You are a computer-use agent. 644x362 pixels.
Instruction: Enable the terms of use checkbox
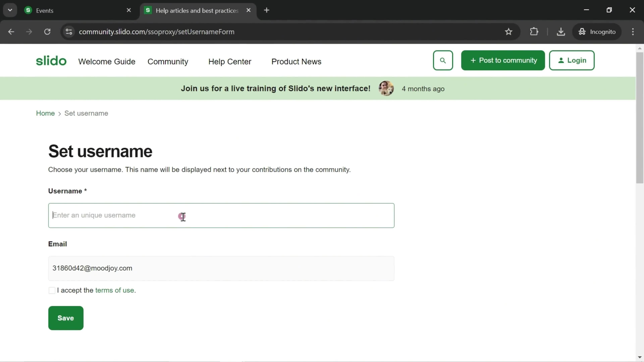tap(52, 290)
